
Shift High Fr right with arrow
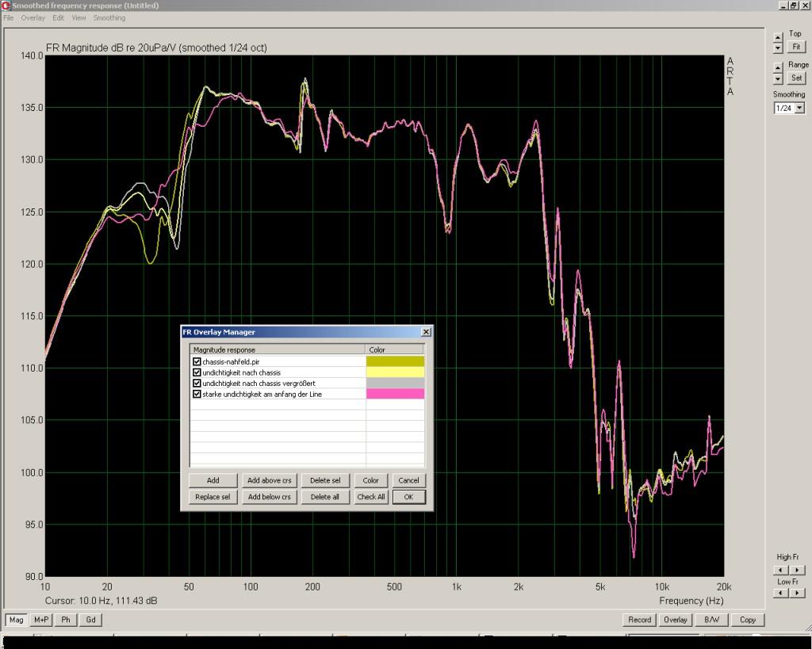point(795,569)
